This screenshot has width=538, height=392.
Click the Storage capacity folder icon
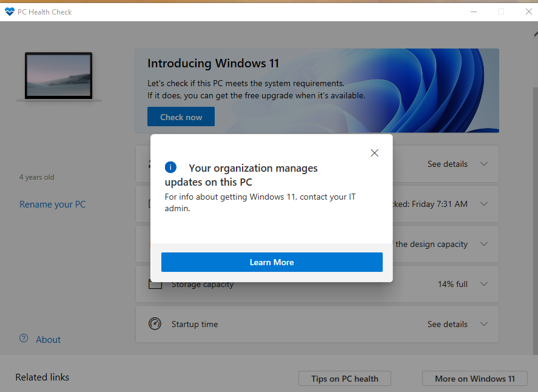point(155,285)
